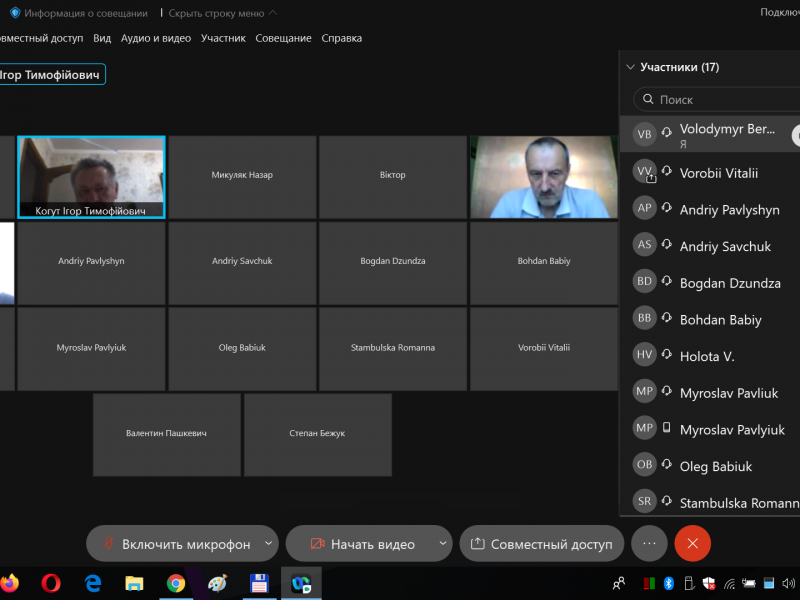Open File Explorer in the taskbar
This screenshot has height=600, width=800.
click(x=134, y=582)
